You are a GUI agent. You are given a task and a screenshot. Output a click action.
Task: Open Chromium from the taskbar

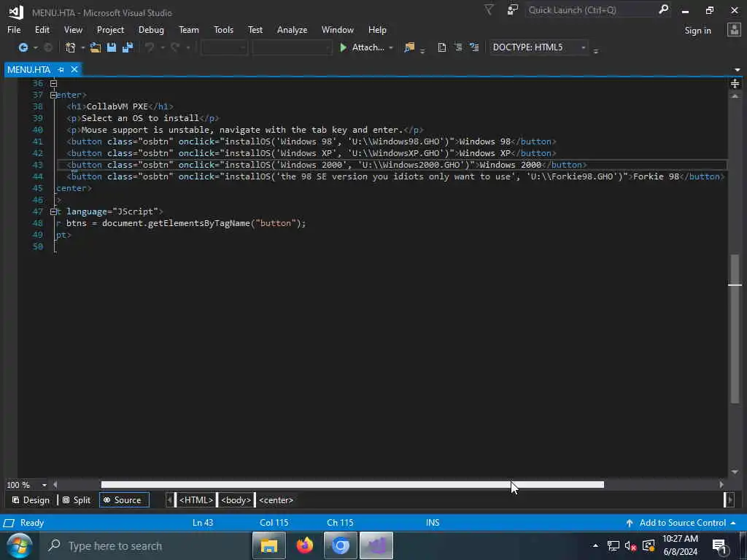(x=340, y=545)
